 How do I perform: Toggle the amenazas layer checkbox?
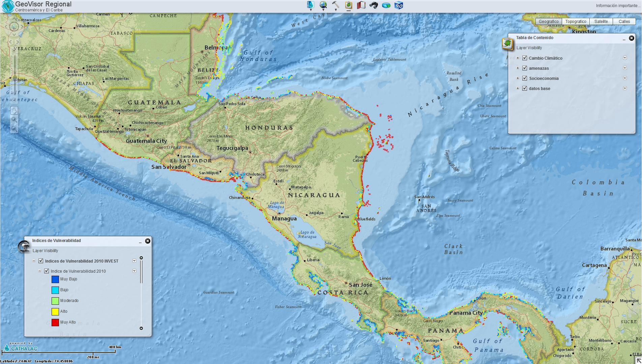coord(525,68)
